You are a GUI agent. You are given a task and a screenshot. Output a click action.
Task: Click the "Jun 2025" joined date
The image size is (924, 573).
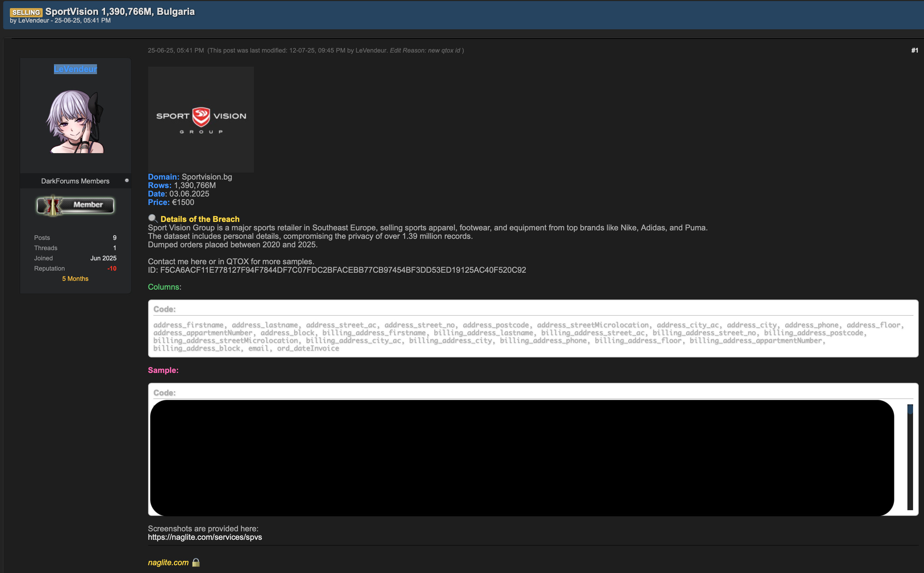click(x=103, y=258)
